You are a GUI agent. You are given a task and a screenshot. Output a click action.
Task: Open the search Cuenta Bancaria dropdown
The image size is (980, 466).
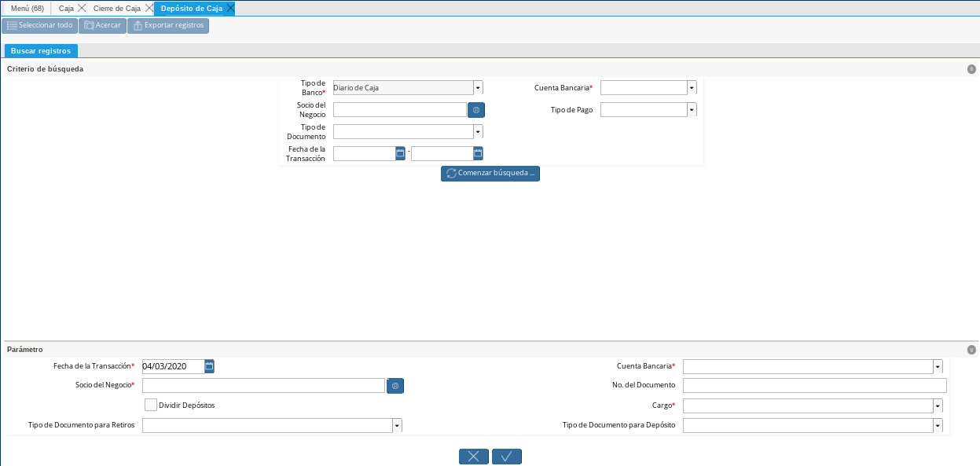[x=692, y=87]
